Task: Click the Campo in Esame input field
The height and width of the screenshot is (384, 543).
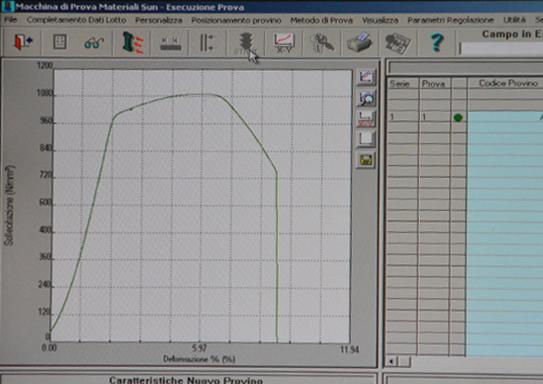Action: point(501,48)
